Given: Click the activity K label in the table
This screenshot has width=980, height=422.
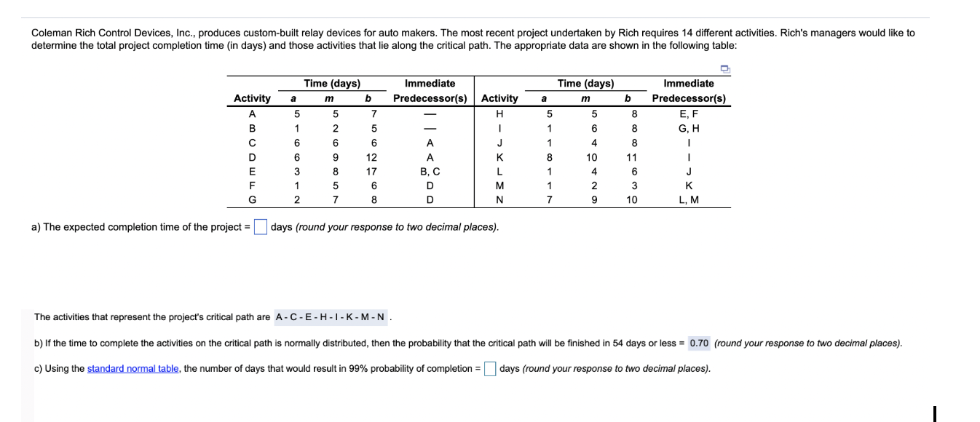Looking at the screenshot, I should click(499, 157).
